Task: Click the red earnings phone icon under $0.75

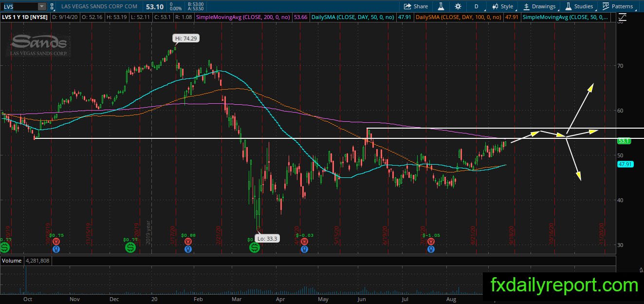Action: 56,241
